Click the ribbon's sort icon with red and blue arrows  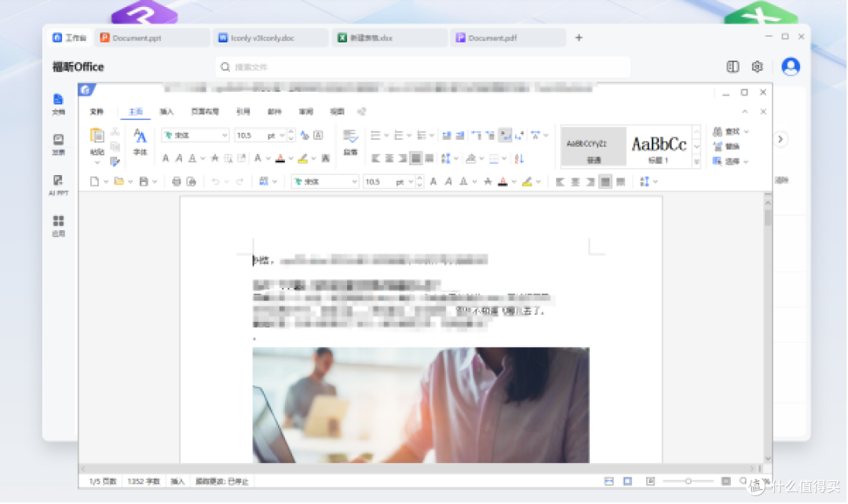click(519, 159)
